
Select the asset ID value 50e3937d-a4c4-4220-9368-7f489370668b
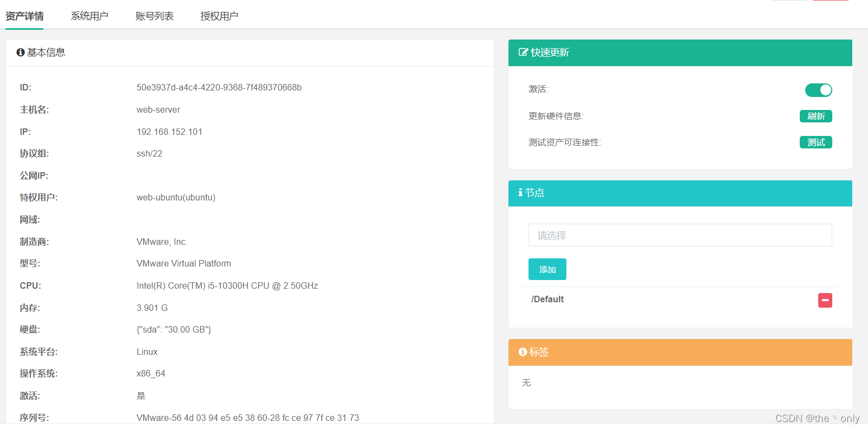point(219,88)
